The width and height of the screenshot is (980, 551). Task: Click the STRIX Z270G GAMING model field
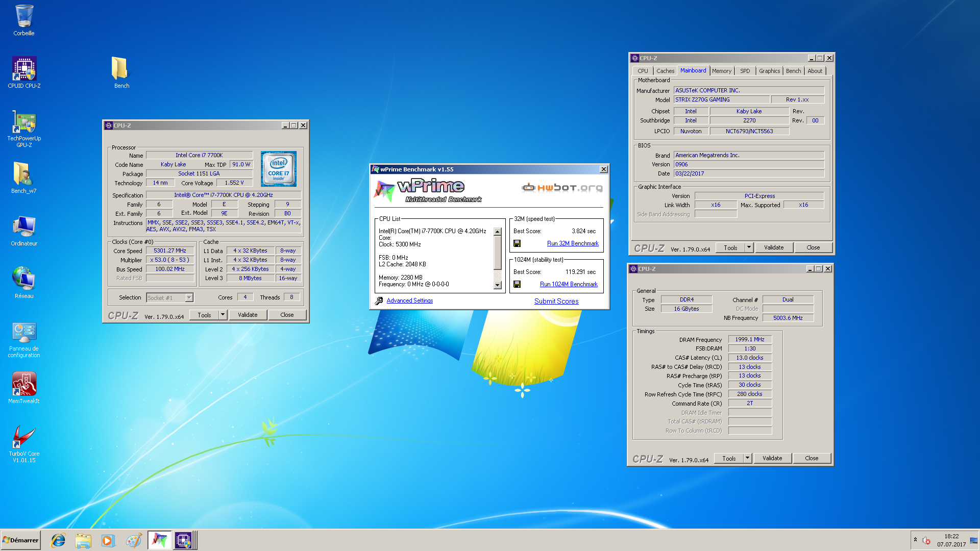(x=721, y=99)
